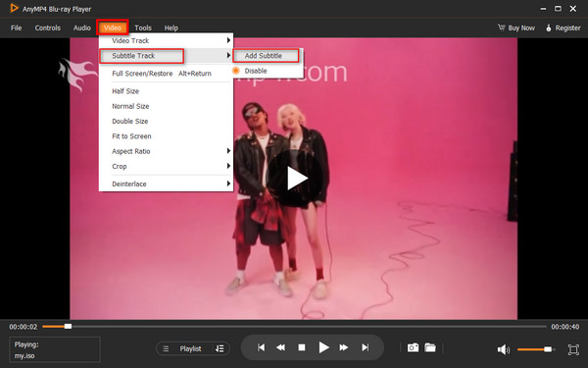Open the Tools menu
This screenshot has width=588, height=368.
(143, 27)
